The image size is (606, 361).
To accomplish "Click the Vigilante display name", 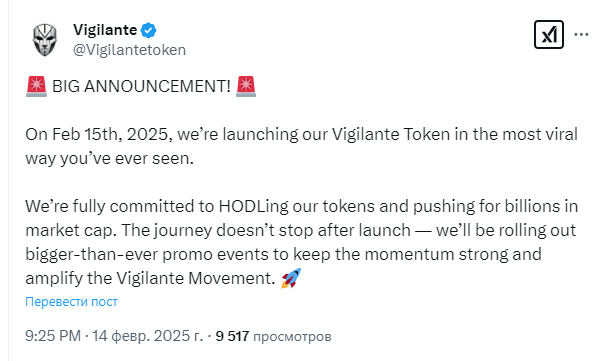I will (105, 30).
